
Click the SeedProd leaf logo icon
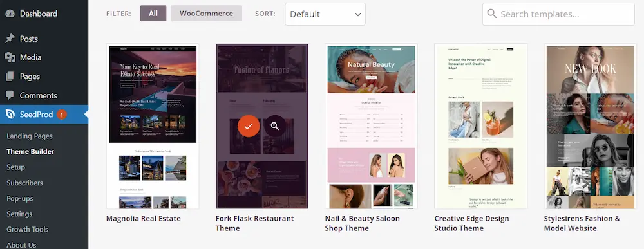[10, 115]
